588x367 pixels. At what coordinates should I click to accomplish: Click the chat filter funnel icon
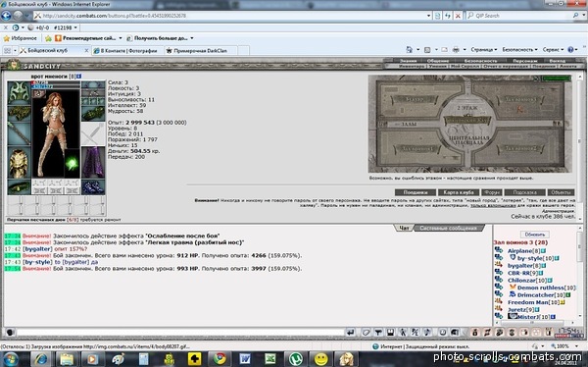[378, 333]
